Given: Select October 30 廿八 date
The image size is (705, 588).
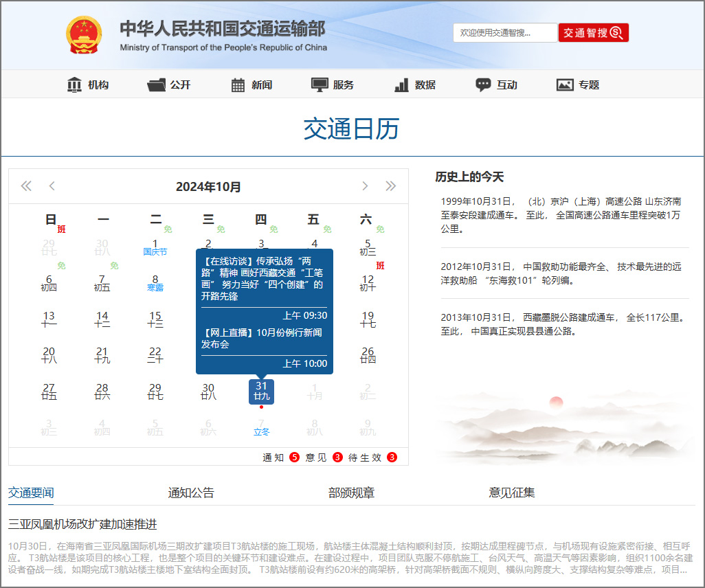Looking at the screenshot, I should click(208, 392).
